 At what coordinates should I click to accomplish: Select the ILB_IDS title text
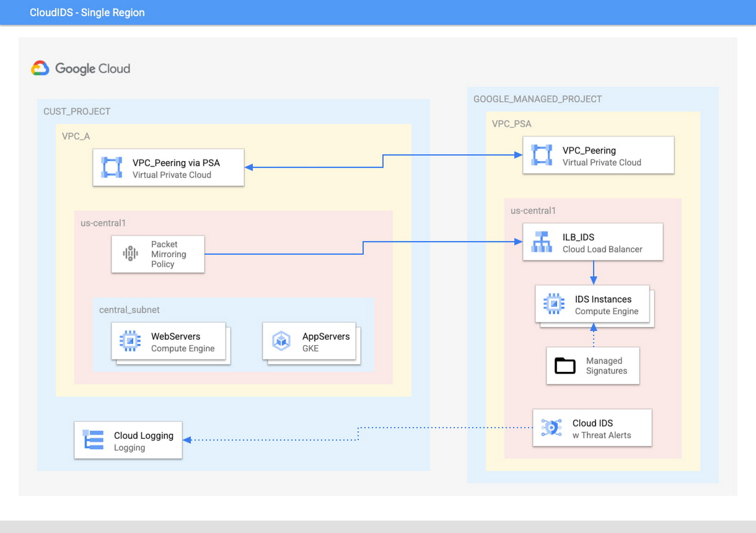[578, 237]
